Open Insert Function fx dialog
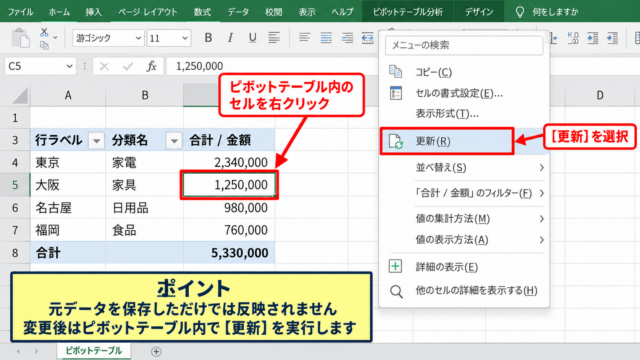 click(151, 66)
